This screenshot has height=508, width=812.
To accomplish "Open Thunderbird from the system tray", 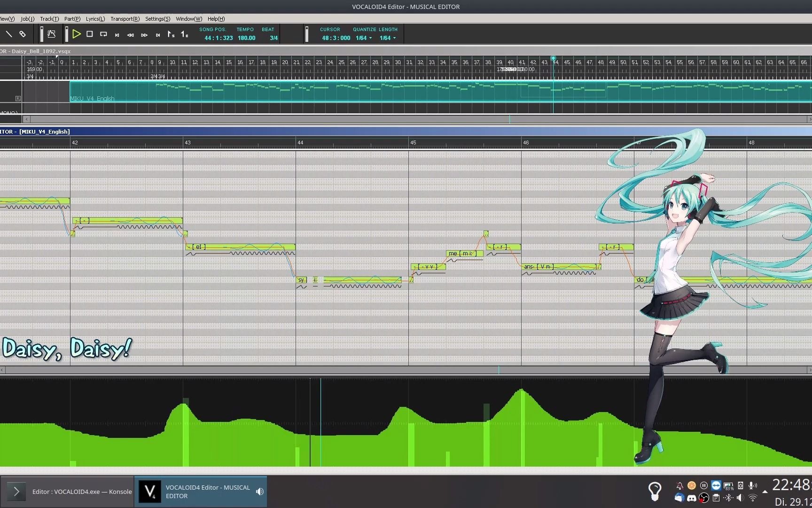I will 679,498.
